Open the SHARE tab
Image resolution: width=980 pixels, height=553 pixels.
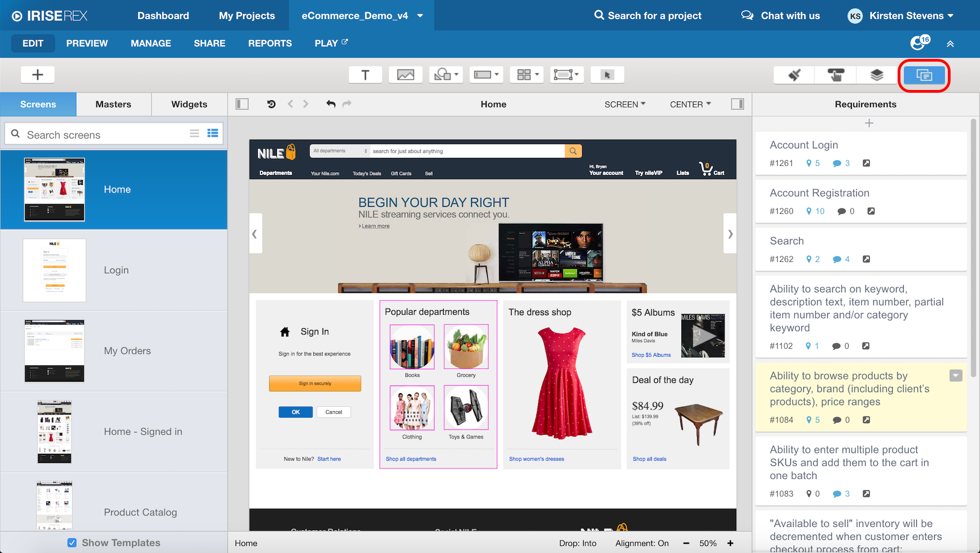(x=209, y=43)
